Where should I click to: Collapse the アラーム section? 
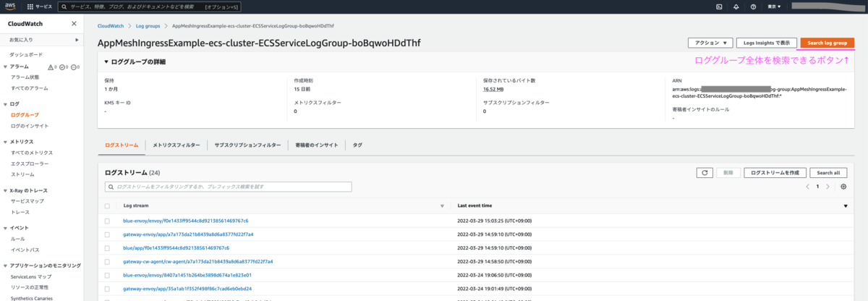pos(6,67)
